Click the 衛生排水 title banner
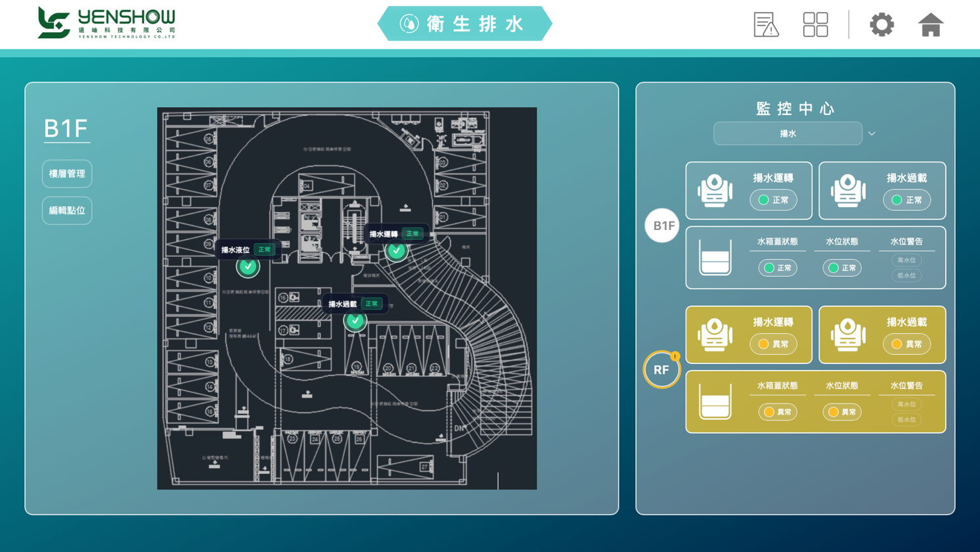980x552 pixels. click(464, 24)
